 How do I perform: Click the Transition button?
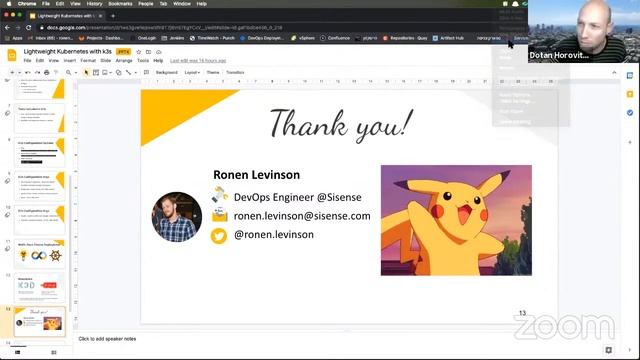pos(235,72)
